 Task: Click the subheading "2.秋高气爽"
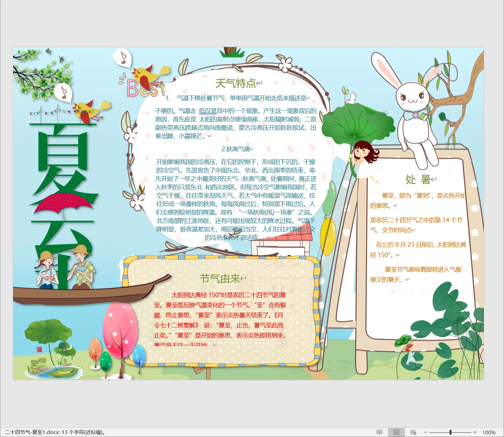236,149
